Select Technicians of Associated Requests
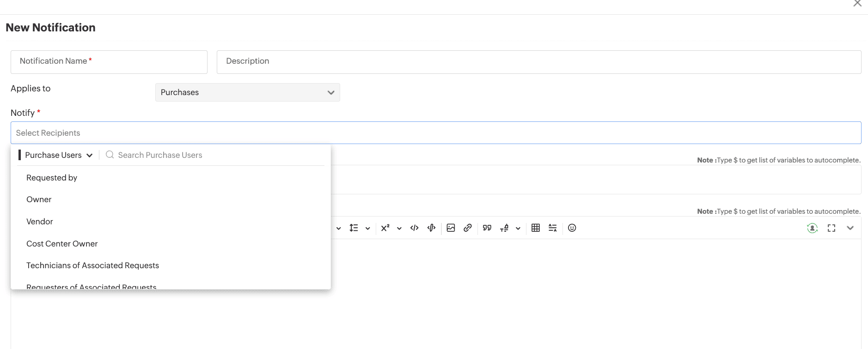Image resolution: width=868 pixels, height=349 pixels. click(x=92, y=265)
